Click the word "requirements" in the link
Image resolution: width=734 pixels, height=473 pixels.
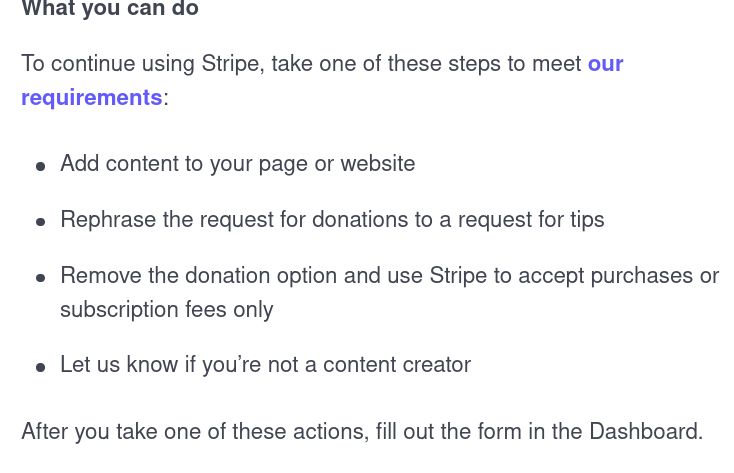[92, 98]
